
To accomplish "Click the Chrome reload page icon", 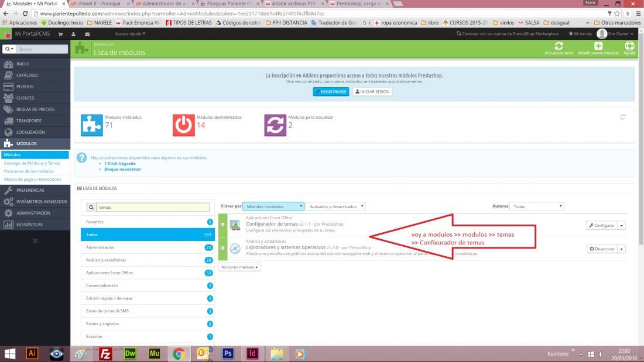I will 25,13.
